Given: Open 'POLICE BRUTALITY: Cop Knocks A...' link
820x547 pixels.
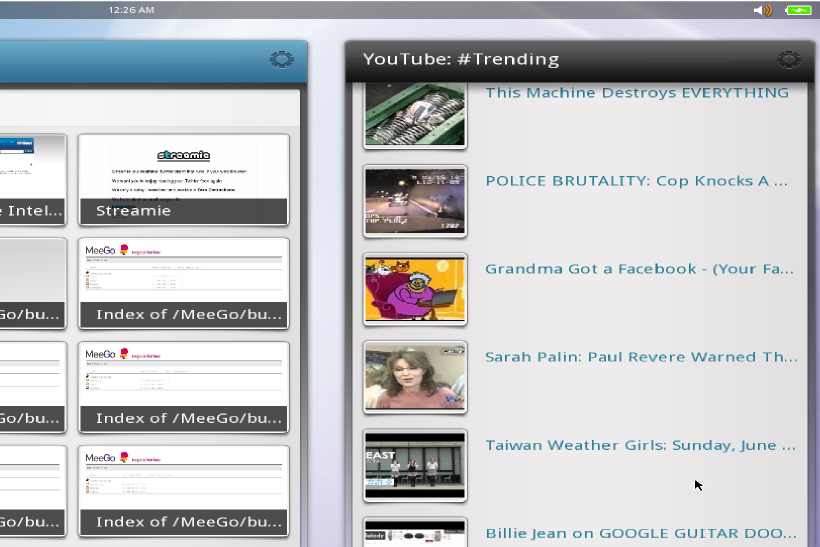Looking at the screenshot, I should coord(637,181).
